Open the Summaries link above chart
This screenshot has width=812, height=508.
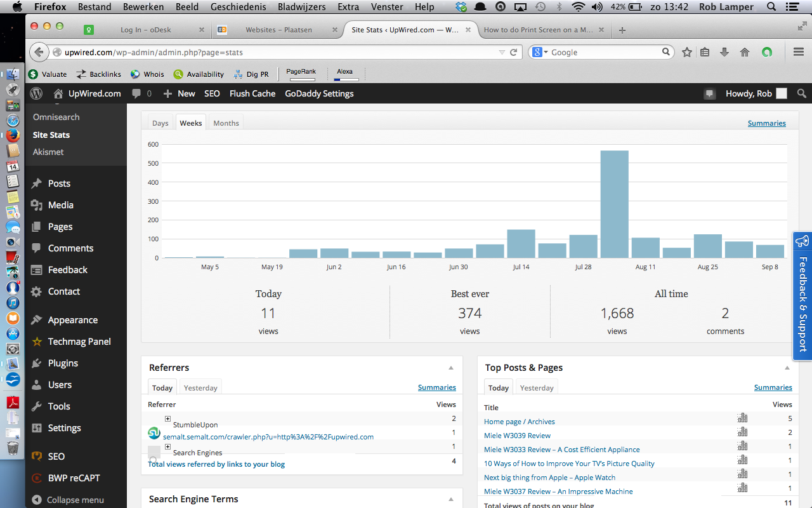coord(767,123)
